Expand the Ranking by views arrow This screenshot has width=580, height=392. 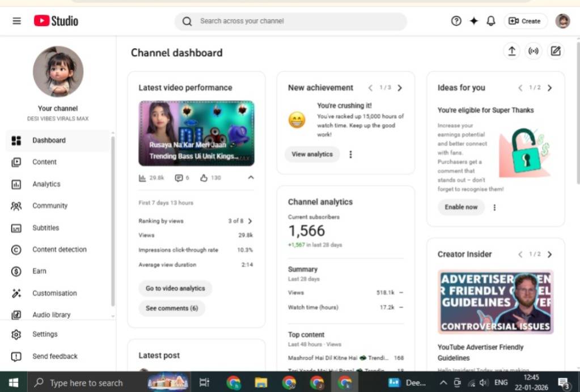[250, 221]
